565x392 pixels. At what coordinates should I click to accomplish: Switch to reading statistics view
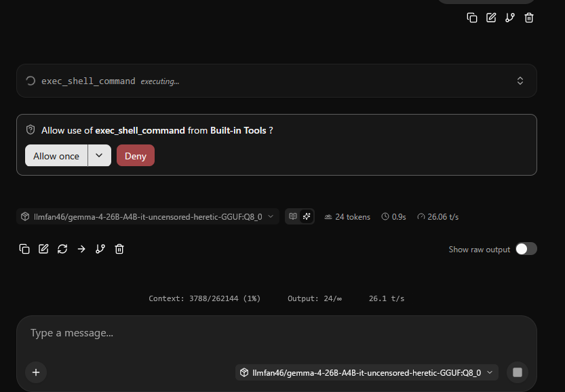point(293,216)
